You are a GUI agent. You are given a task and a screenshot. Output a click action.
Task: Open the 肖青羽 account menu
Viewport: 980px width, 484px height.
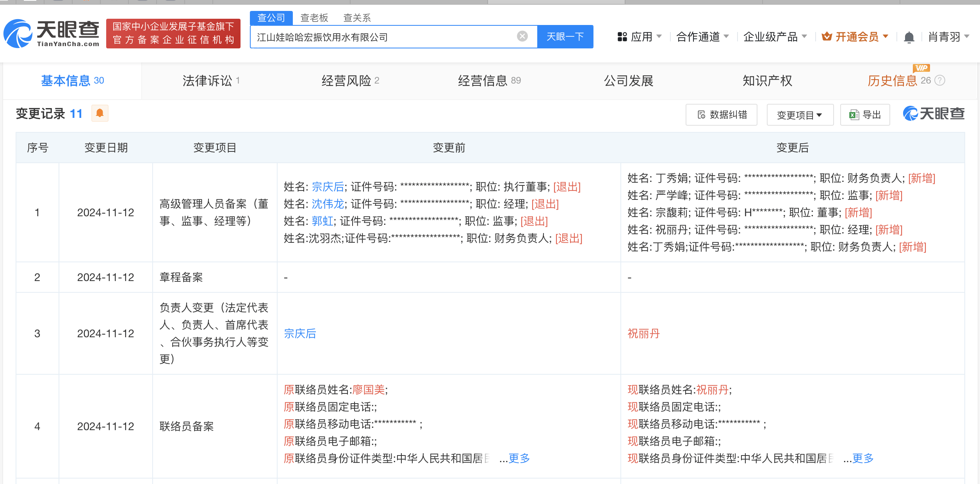pyautogui.click(x=948, y=37)
